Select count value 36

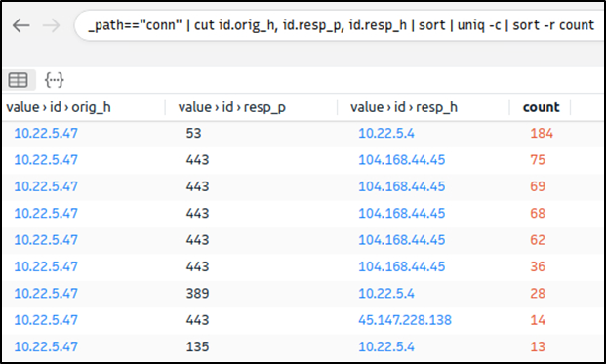pyautogui.click(x=538, y=266)
